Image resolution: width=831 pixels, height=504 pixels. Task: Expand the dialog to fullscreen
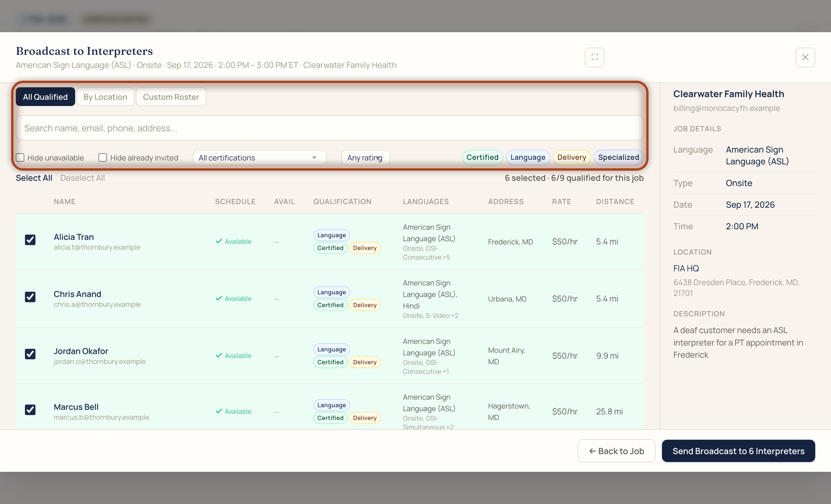pos(595,57)
